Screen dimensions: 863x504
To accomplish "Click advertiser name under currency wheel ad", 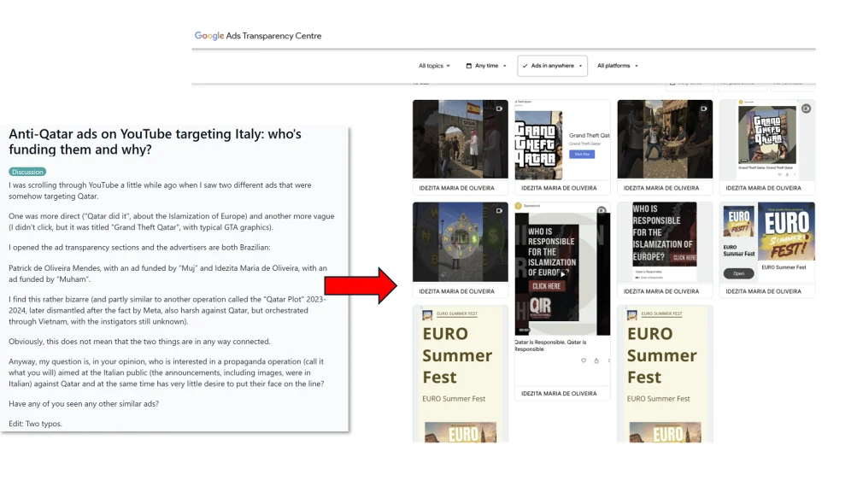I will click(456, 291).
